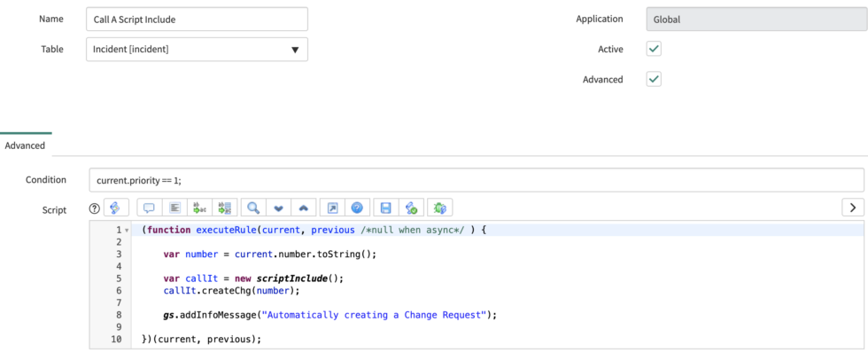Open search with the magnifying glass icon
Screen dimensions: 868x353
pos(253,208)
